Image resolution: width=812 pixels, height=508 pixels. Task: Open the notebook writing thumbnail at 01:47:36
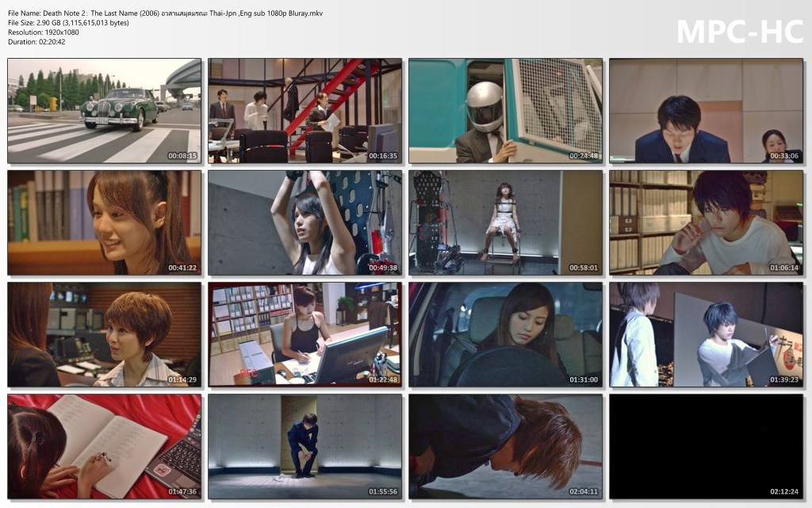tap(105, 446)
